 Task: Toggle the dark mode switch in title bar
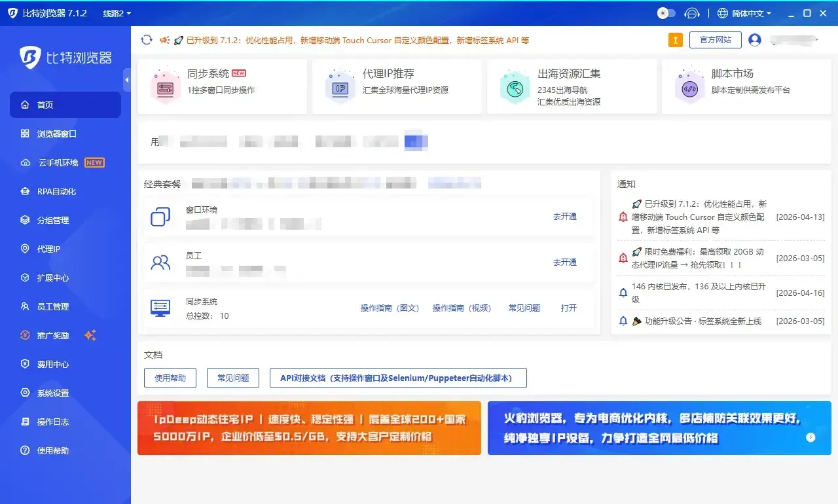666,13
